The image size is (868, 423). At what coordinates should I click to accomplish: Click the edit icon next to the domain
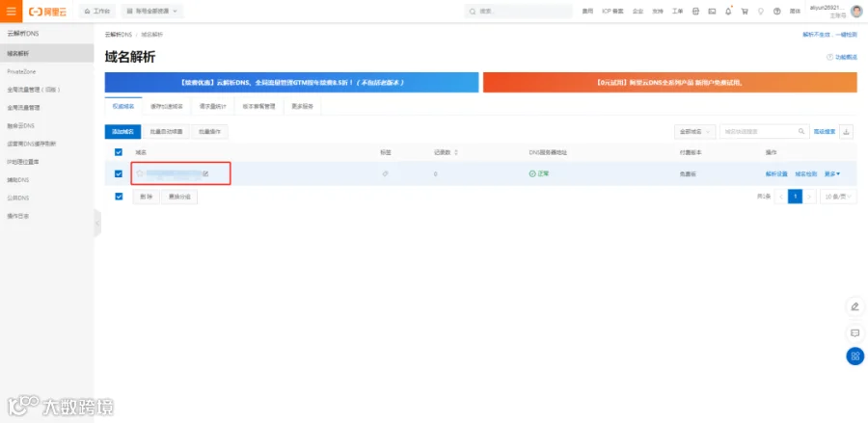[205, 173]
